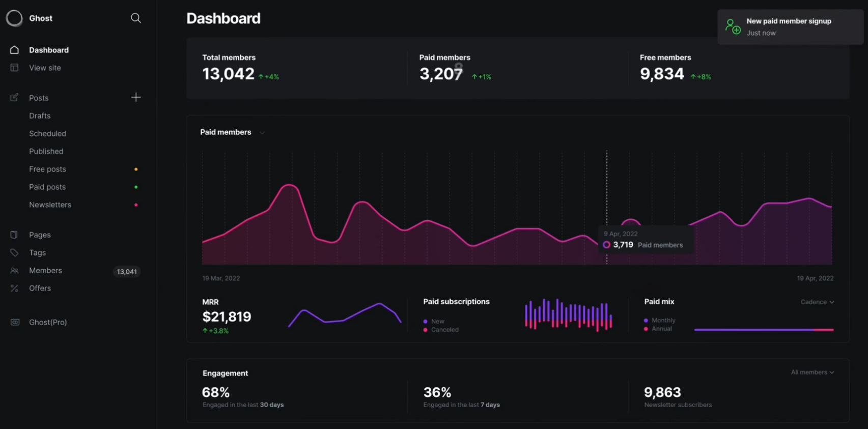This screenshot has width=868, height=429.
Task: Click the new member signup icon
Action: (x=733, y=26)
